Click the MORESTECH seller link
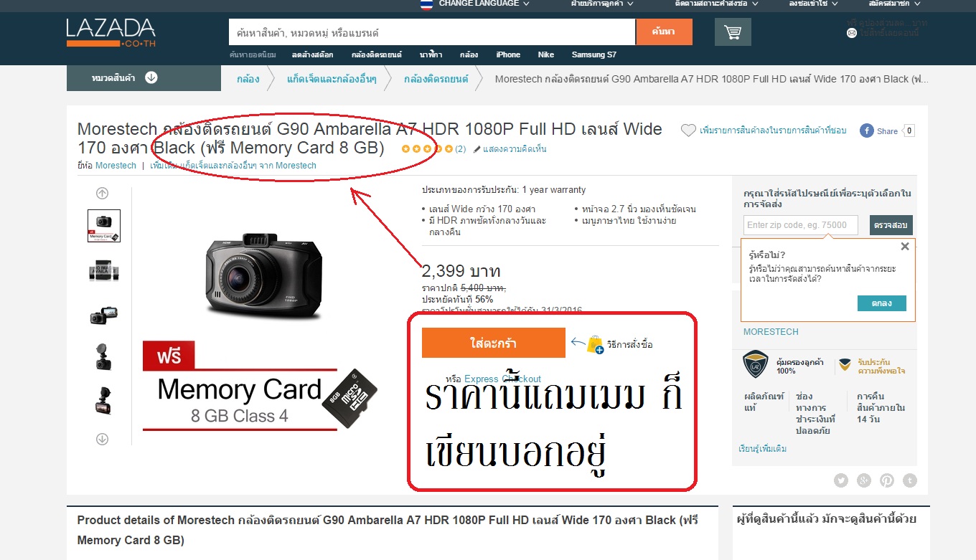The height and width of the screenshot is (560, 976). (x=771, y=332)
